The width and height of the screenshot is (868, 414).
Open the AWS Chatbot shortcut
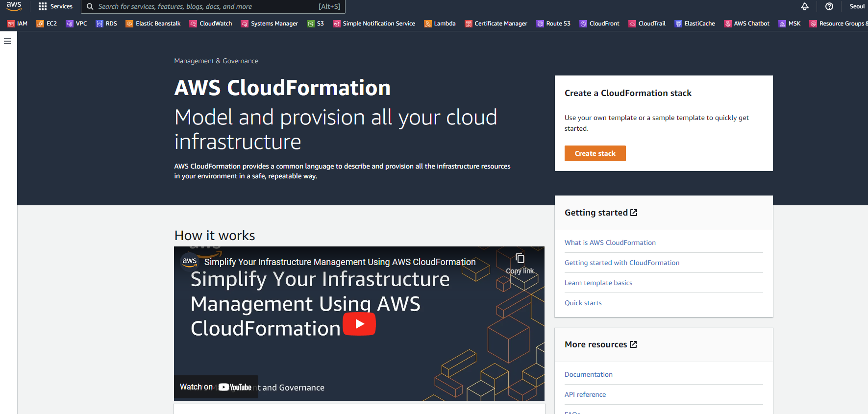(x=747, y=24)
